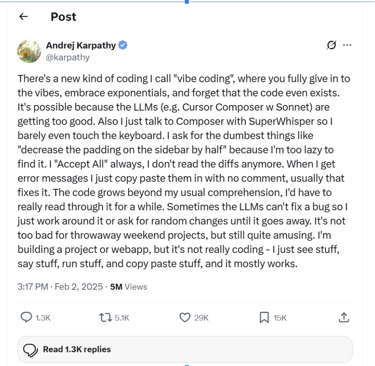Open the 3:17 PM · Feb 2, 2025 timestamp
The image size is (375, 366).
(x=60, y=287)
